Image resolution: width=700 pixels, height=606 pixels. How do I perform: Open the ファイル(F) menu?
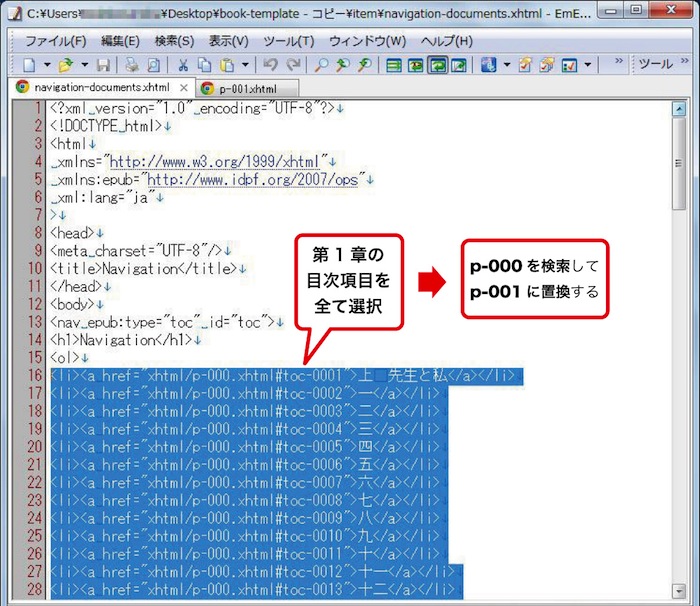[x=55, y=41]
